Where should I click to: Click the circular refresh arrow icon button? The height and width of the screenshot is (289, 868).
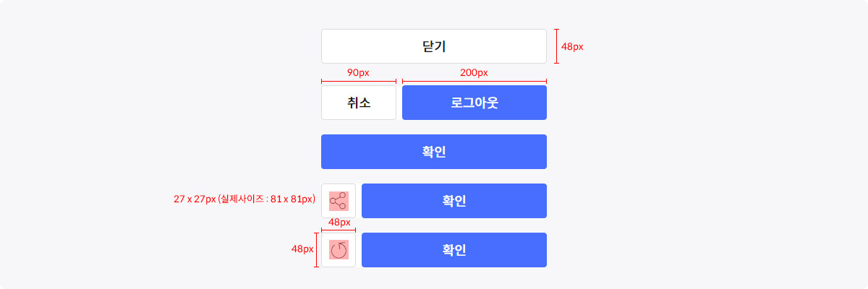339,250
